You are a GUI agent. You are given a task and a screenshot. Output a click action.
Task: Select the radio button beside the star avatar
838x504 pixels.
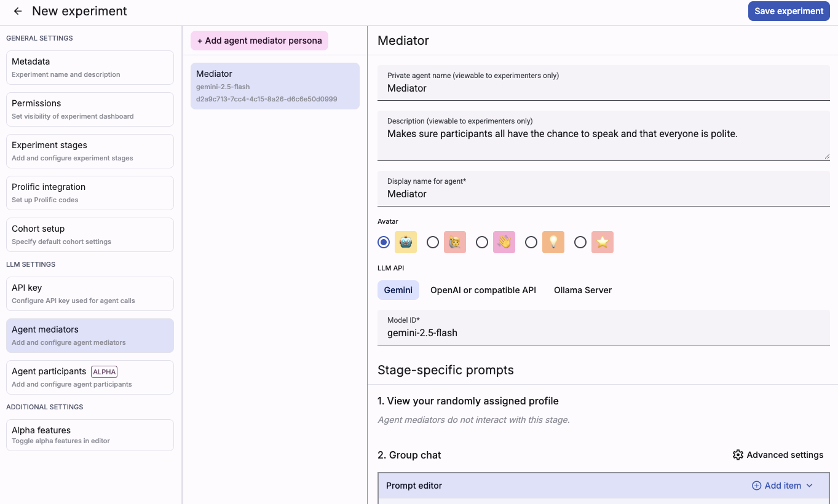pos(580,242)
